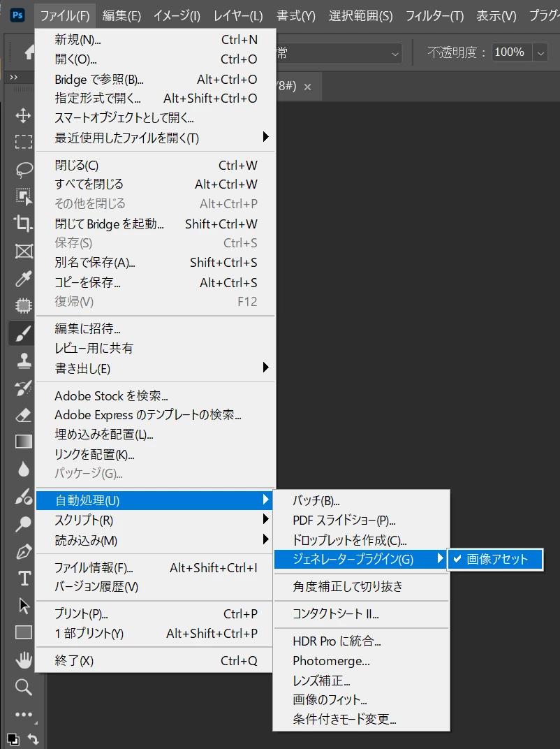Select the Blur tool
560x749 pixels.
point(23,469)
